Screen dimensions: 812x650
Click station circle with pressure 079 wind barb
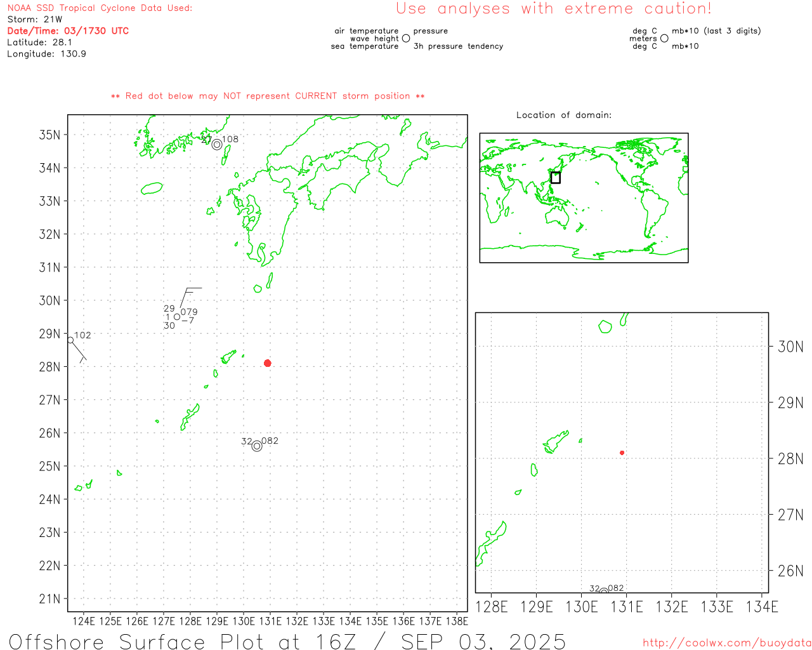pyautogui.click(x=177, y=317)
